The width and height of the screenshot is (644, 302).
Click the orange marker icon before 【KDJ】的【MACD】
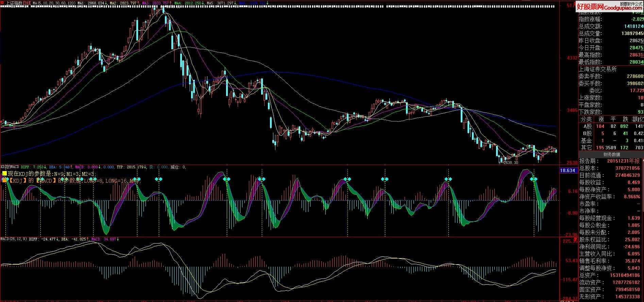point(4,180)
